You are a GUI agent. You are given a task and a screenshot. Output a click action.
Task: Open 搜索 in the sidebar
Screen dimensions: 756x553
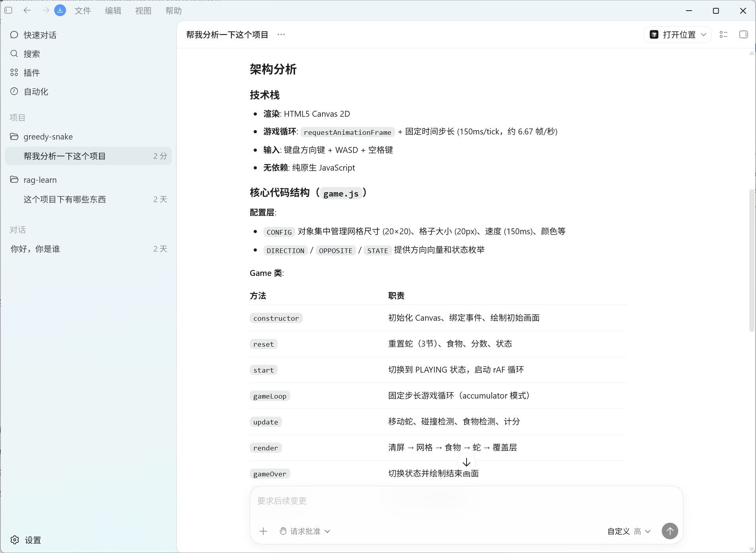pos(88,54)
